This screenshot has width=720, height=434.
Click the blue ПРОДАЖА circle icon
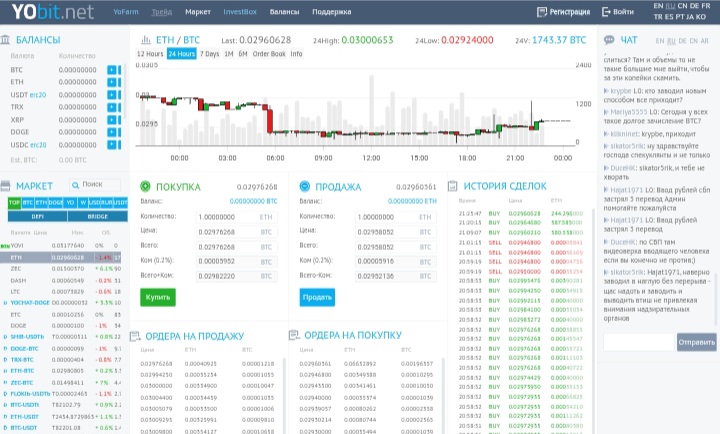pyautogui.click(x=304, y=186)
